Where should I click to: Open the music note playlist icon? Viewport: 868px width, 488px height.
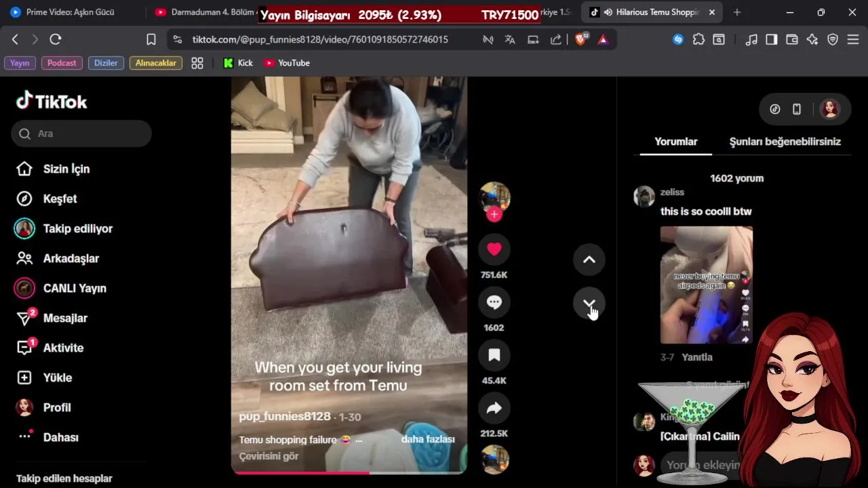pos(751,39)
